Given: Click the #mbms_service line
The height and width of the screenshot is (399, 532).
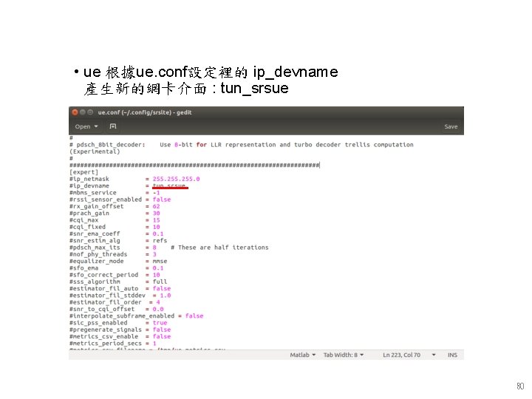Looking at the screenshot, I should click(115, 193).
